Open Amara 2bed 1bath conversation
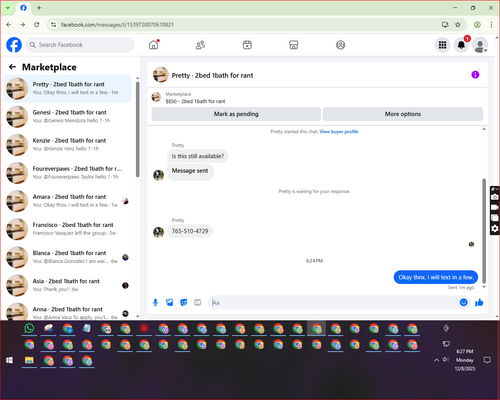 [68, 201]
